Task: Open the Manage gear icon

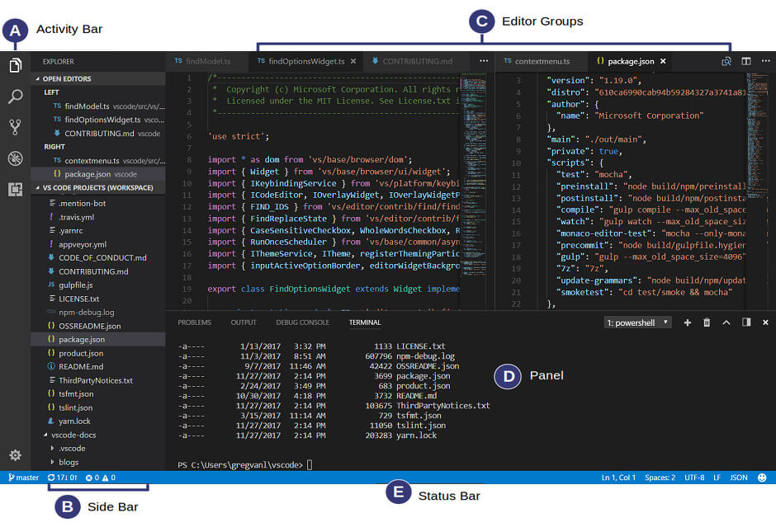Action: tap(14, 454)
